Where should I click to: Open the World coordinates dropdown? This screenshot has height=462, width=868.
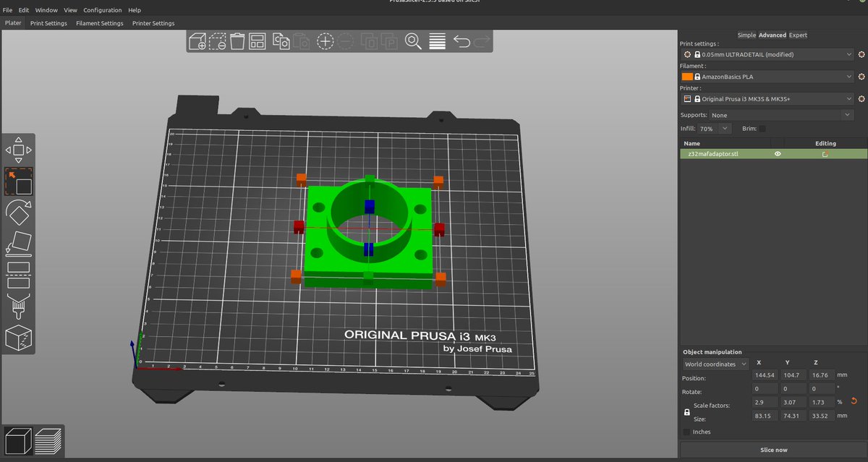click(x=716, y=364)
